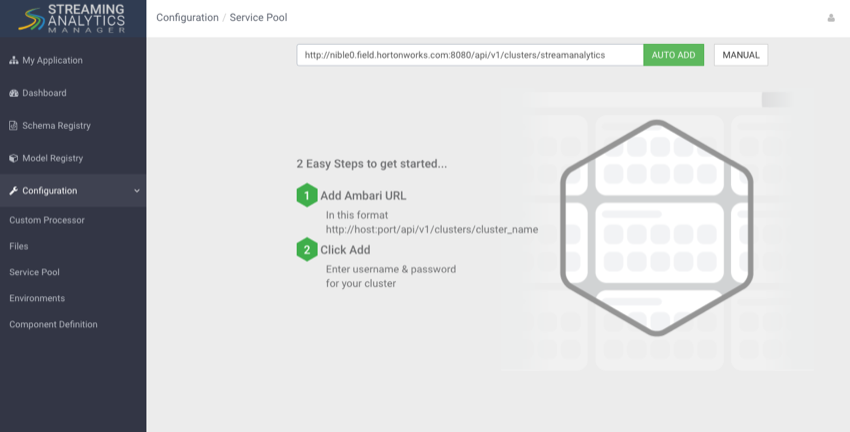Click the Configuration wrench icon
This screenshot has height=432, width=850.
14,191
